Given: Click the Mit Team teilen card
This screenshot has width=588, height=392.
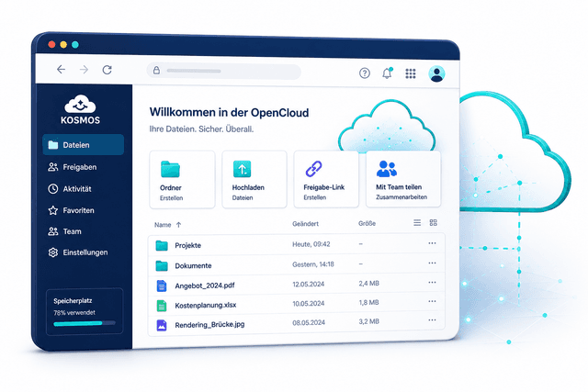Looking at the screenshot, I should 403,179.
